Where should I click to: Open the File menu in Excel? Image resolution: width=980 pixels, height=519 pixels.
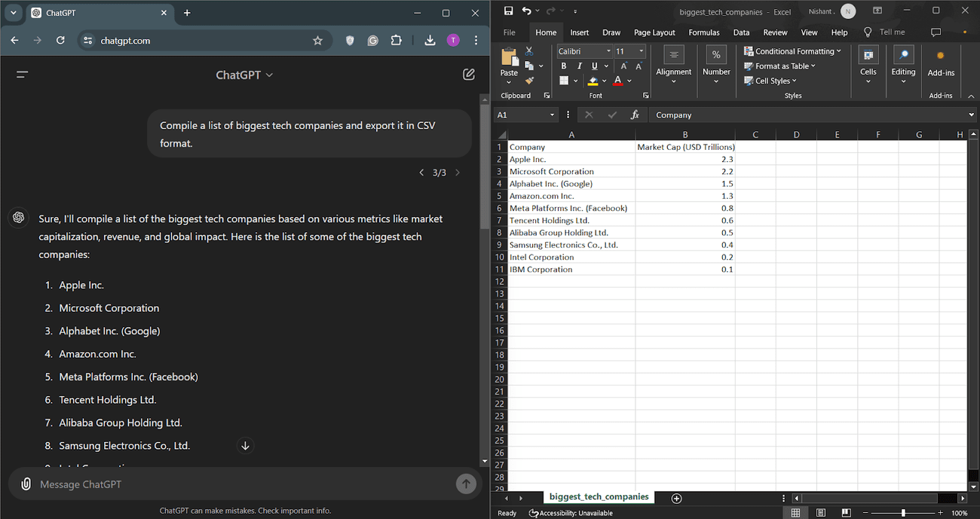510,32
